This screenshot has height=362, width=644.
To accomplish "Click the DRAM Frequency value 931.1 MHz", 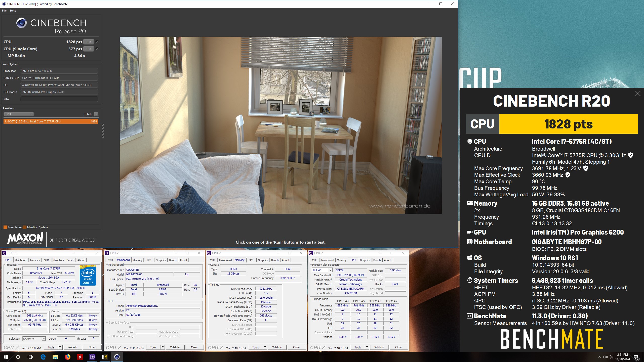I will (266, 289).
